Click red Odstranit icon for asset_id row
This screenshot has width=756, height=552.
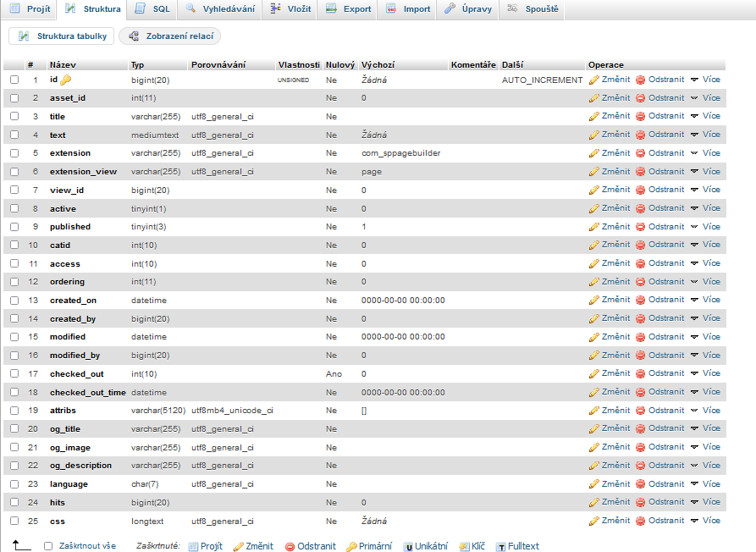pyautogui.click(x=641, y=98)
